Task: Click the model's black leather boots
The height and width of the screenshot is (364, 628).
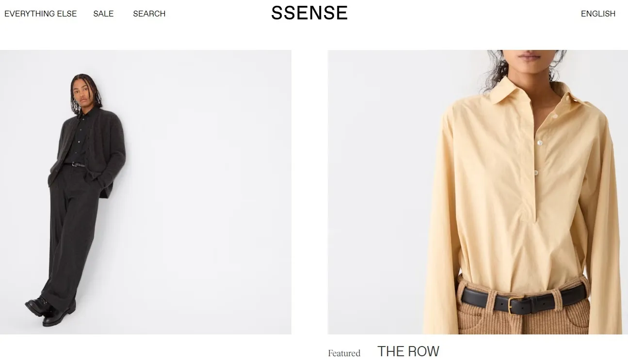Action: (50, 310)
